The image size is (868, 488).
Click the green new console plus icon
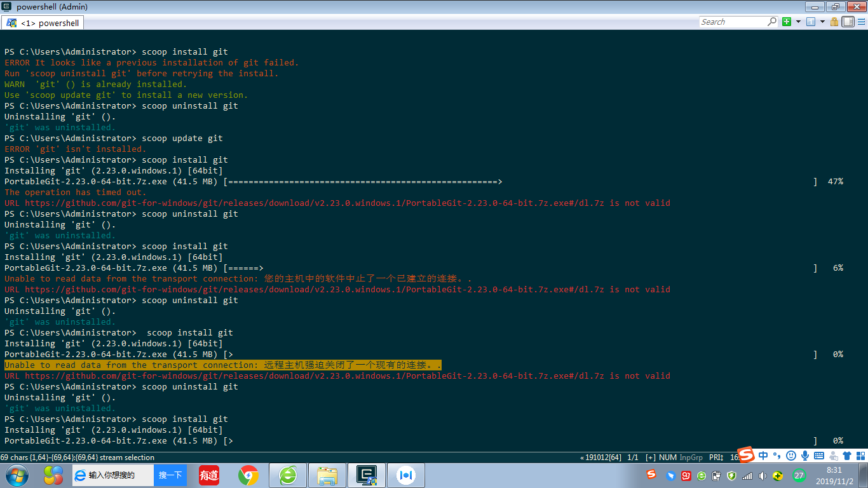787,22
